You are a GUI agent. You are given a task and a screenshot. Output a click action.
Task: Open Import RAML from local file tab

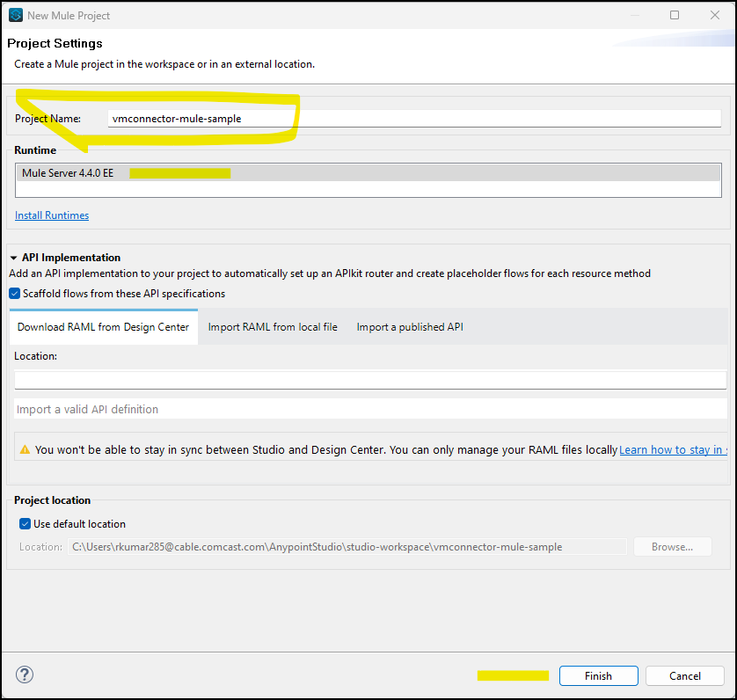[x=273, y=327]
